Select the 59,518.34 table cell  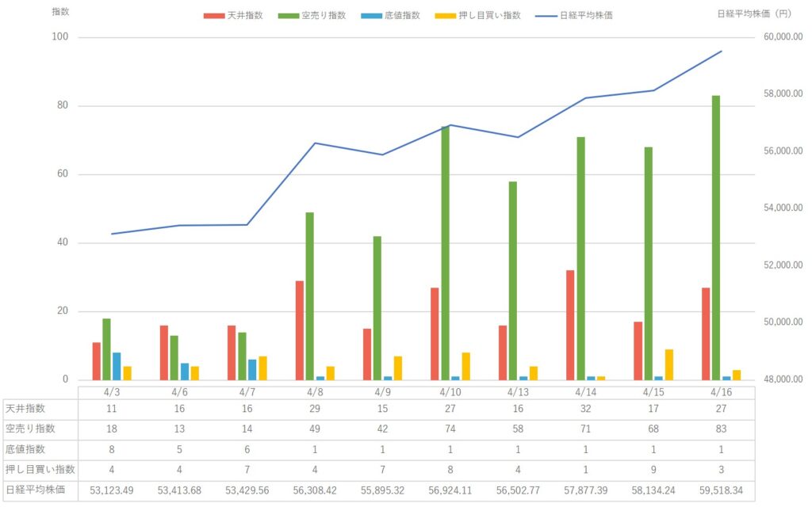point(721,490)
